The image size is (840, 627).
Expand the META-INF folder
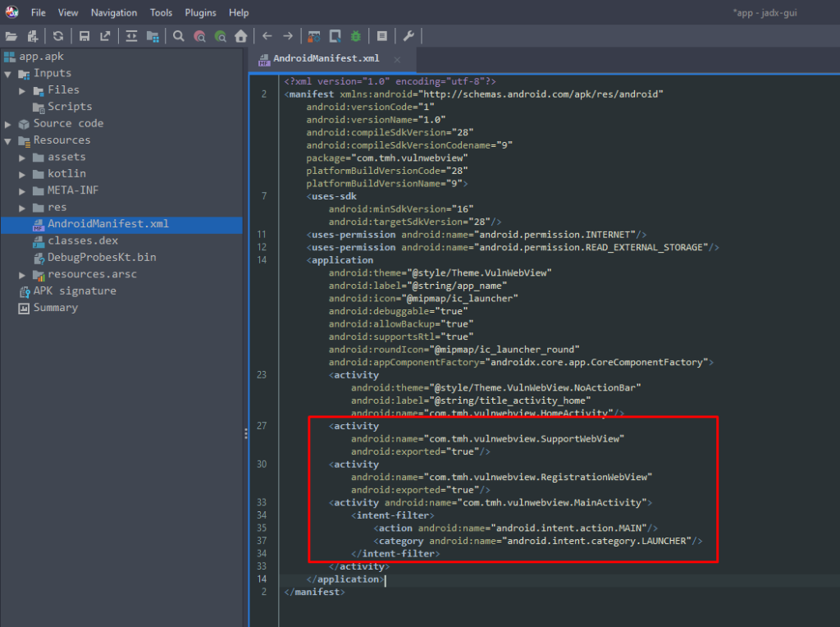click(22, 191)
